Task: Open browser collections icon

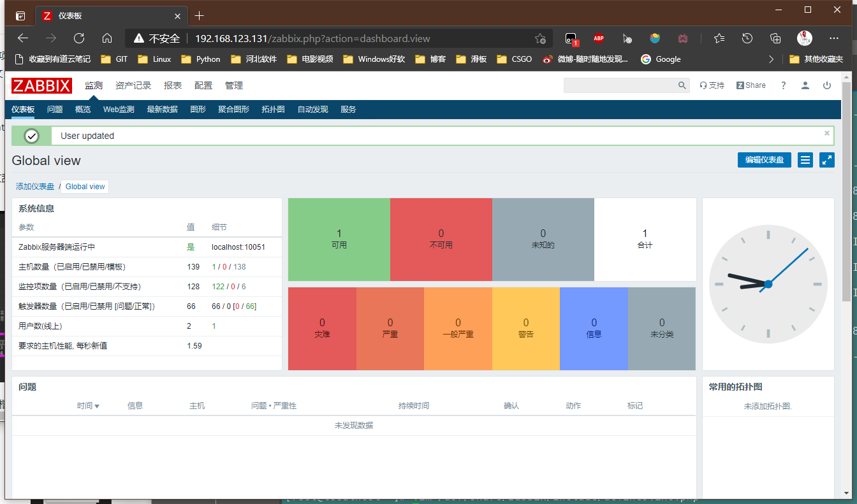Action: [775, 38]
